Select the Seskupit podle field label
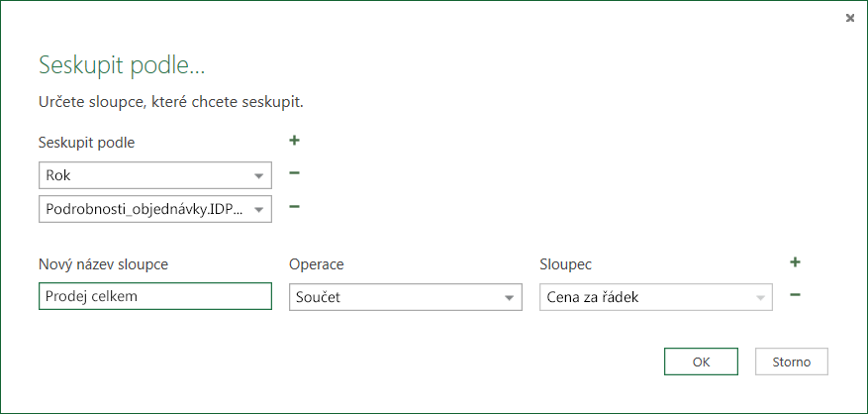This screenshot has width=868, height=414. pyautogui.click(x=86, y=143)
